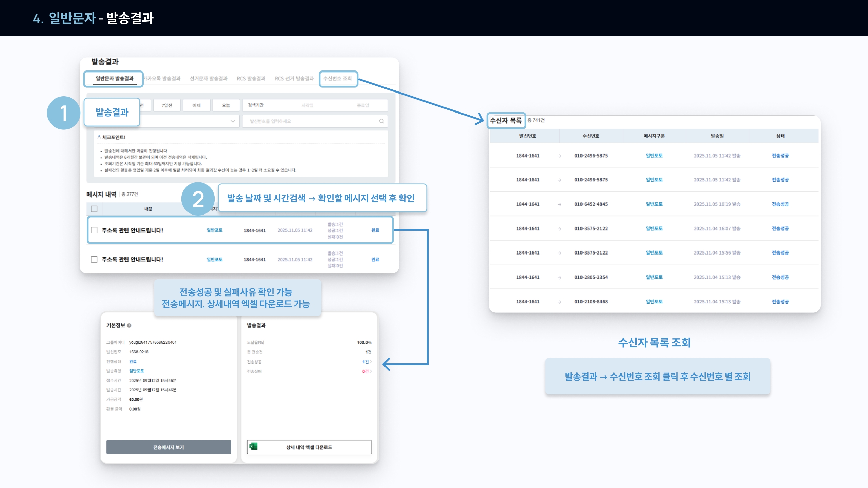Open the 전송실패 0건 chevron
868x488 pixels.
pyautogui.click(x=371, y=371)
